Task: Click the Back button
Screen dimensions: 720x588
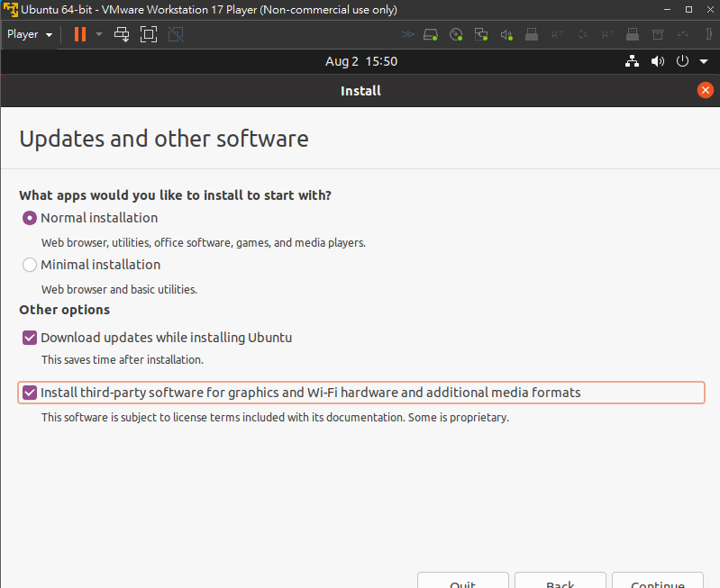Action: [x=561, y=581]
